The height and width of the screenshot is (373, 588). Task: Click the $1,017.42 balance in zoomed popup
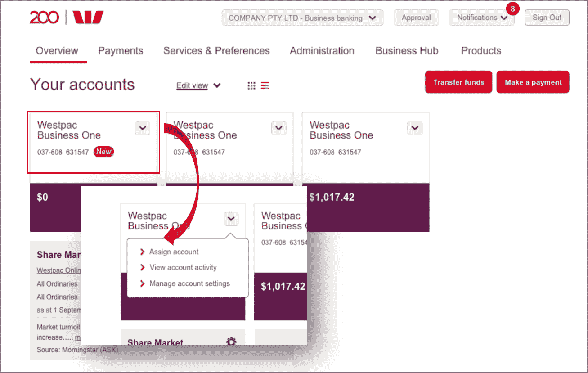point(283,287)
